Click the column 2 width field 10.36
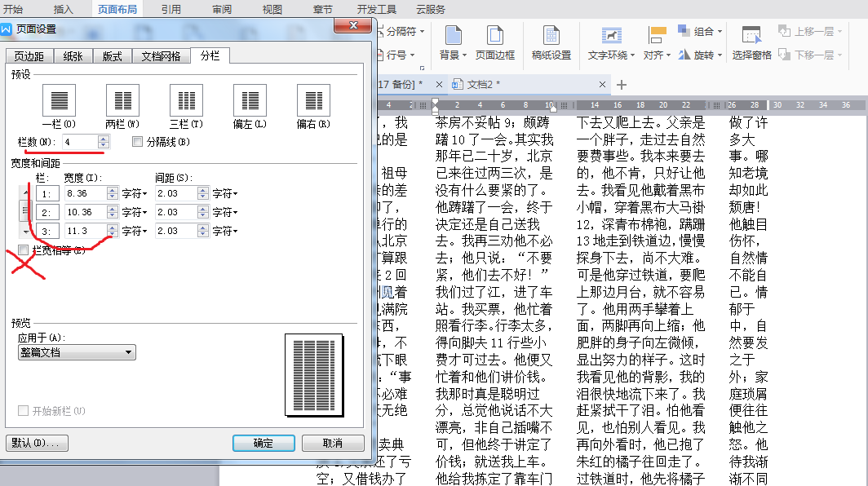 (85, 213)
